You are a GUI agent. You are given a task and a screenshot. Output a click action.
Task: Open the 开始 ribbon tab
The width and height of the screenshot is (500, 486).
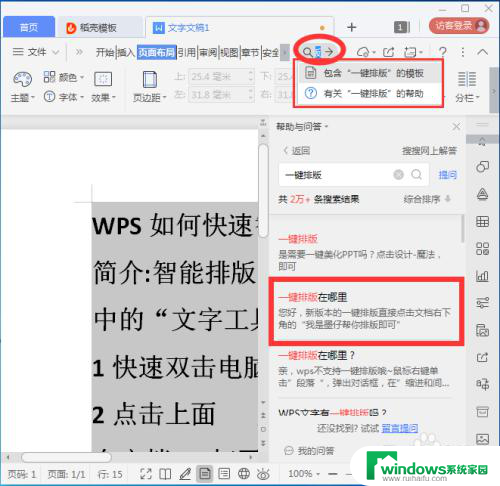[105, 52]
